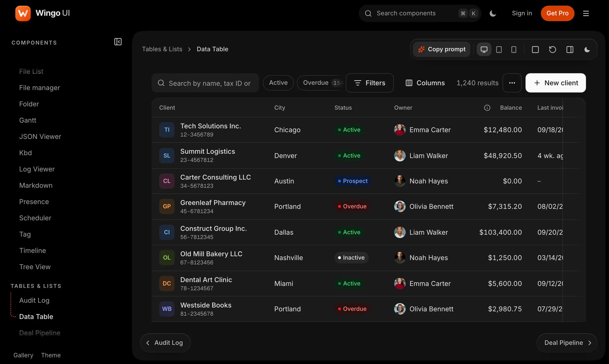The image size is (609, 364).
Task: Click Noah Hayes photo in Carter Consulting row
Action: (x=400, y=181)
